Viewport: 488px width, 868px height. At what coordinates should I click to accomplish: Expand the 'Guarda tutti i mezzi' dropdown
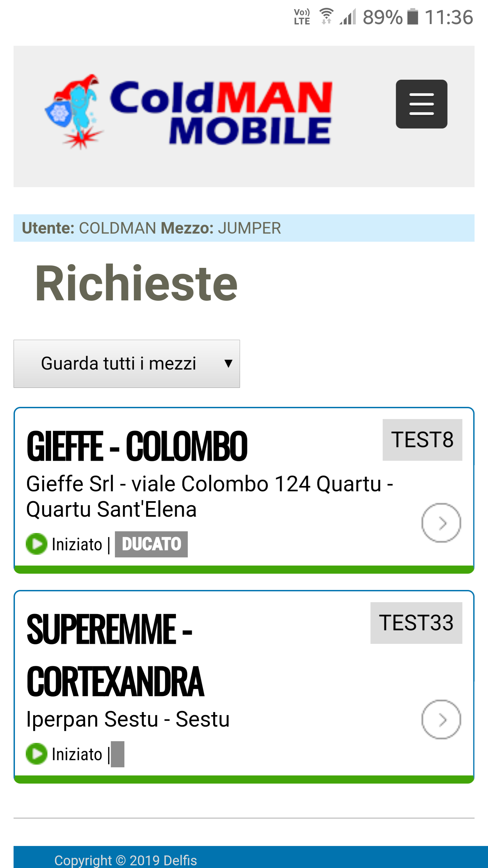point(127,363)
